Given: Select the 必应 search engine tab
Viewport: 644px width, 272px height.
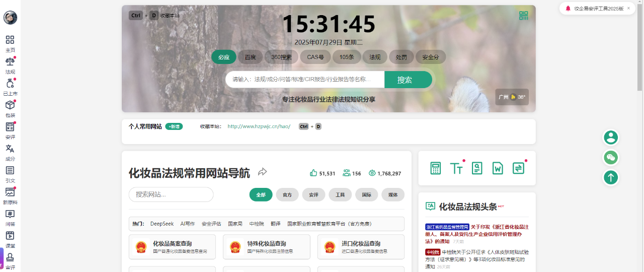Looking at the screenshot, I should (x=224, y=57).
